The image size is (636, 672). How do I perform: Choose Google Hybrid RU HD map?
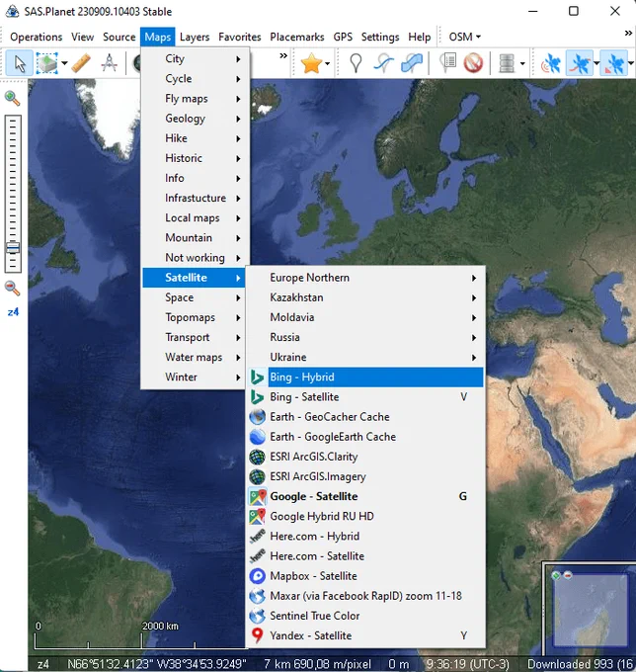[366, 517]
